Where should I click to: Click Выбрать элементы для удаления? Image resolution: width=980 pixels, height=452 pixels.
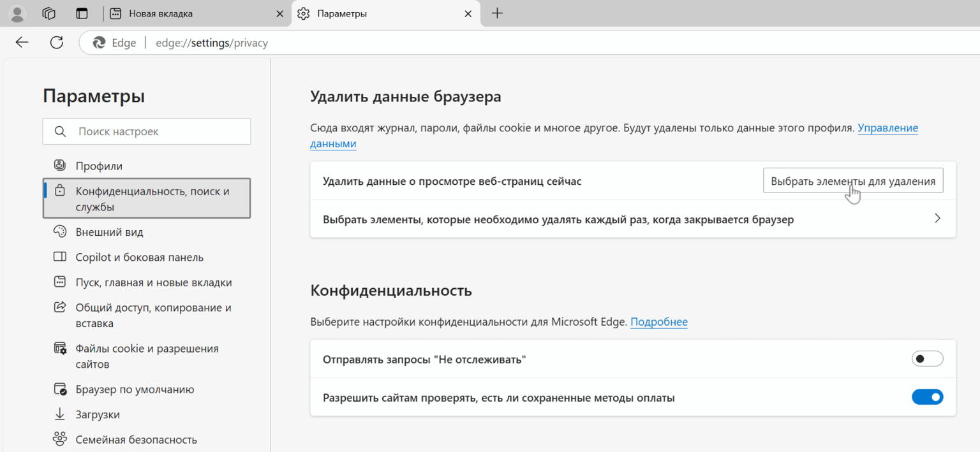pos(853,180)
